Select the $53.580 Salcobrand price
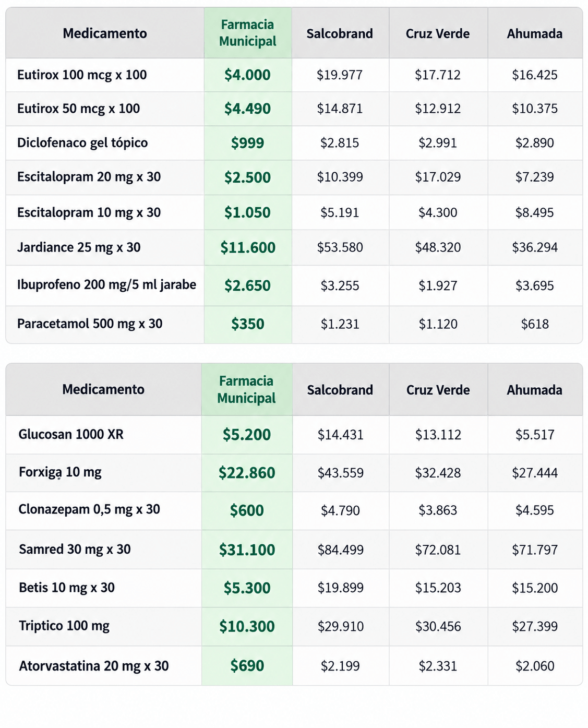588x728 pixels. click(340, 247)
